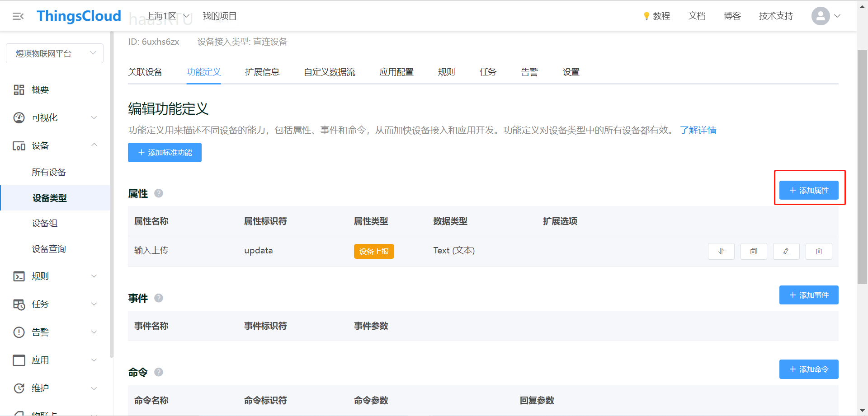This screenshot has height=416, width=868.
Task: Expand the 维护 sidebar menu chevron
Action: tap(94, 388)
